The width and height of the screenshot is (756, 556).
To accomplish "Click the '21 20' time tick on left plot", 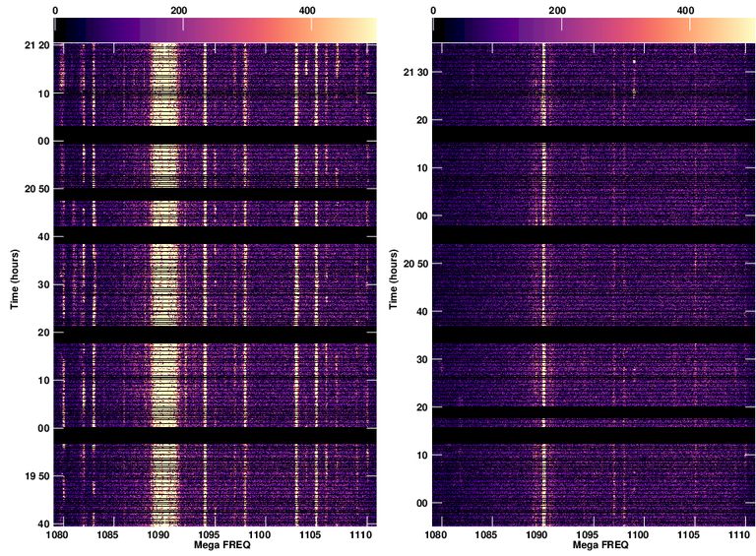I will click(x=37, y=46).
